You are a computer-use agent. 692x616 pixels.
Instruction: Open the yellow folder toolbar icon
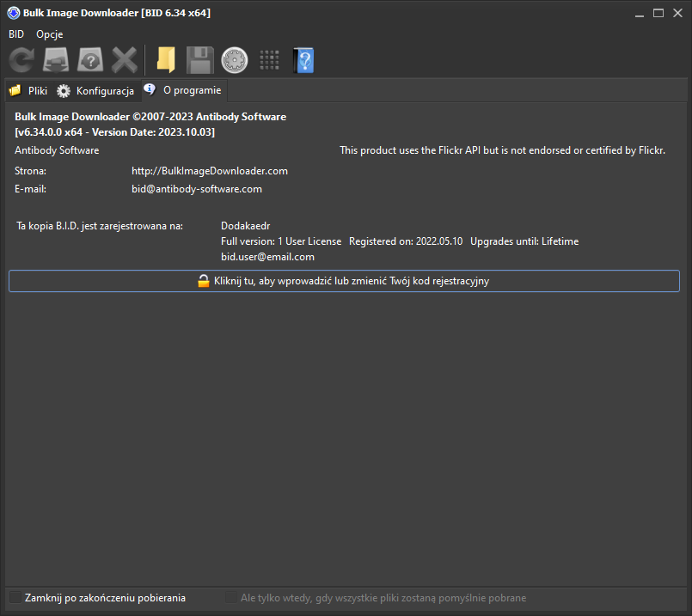(x=166, y=60)
